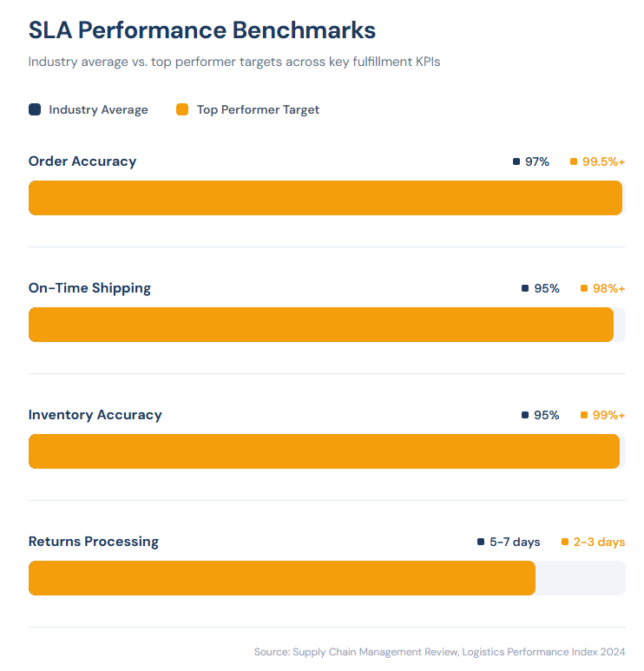Select the Top Performer Target legend label
Screen dimensions: 644x671
point(258,109)
